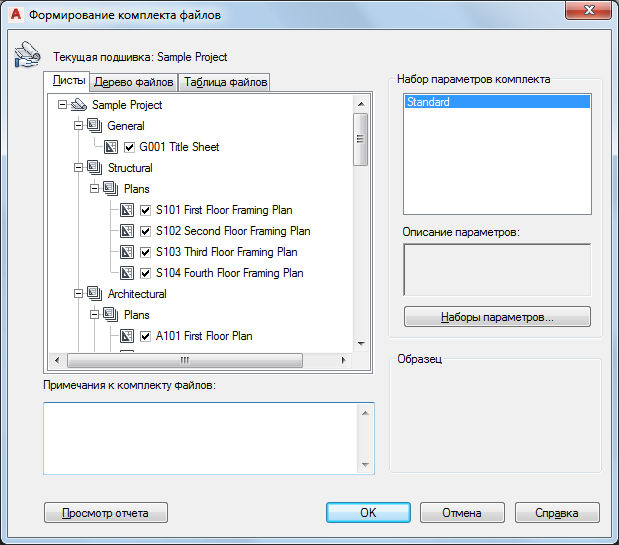The height and width of the screenshot is (545, 619).
Task: Click the Sample Project sheet set icon
Action: pyautogui.click(x=79, y=105)
